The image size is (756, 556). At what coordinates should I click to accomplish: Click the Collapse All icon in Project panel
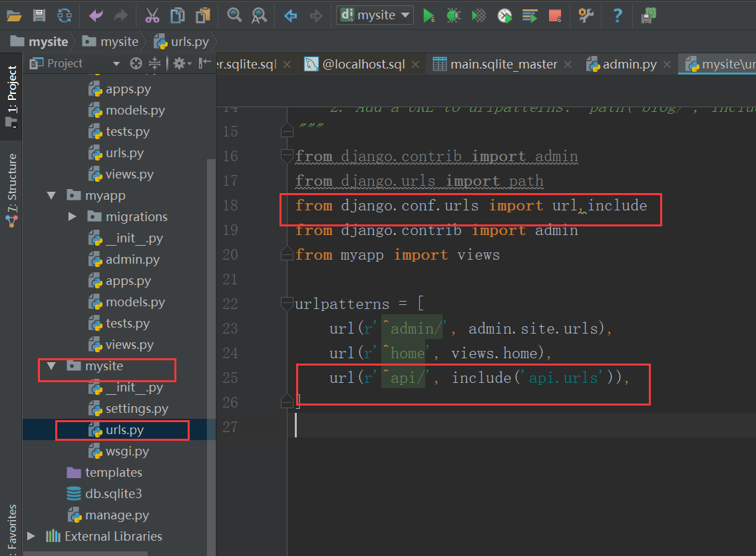pos(155,63)
